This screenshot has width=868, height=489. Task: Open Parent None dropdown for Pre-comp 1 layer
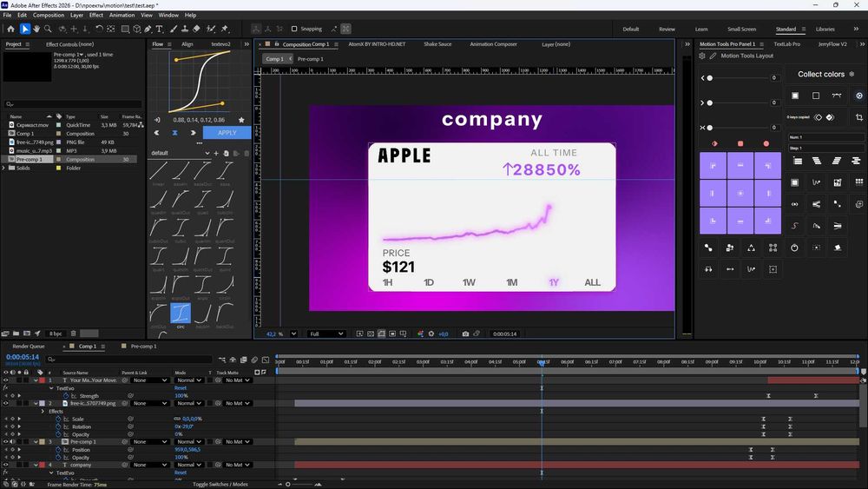[150, 442]
